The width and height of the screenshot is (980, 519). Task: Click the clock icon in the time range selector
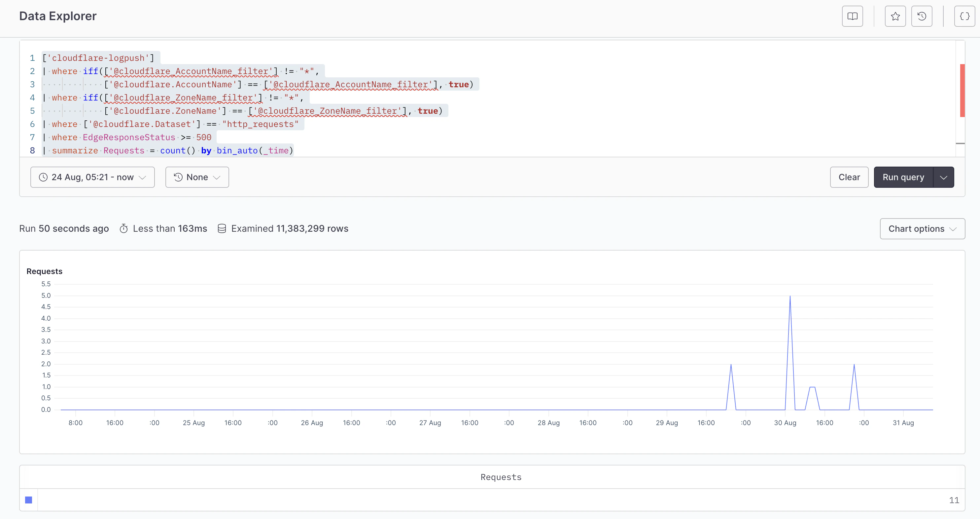43,177
